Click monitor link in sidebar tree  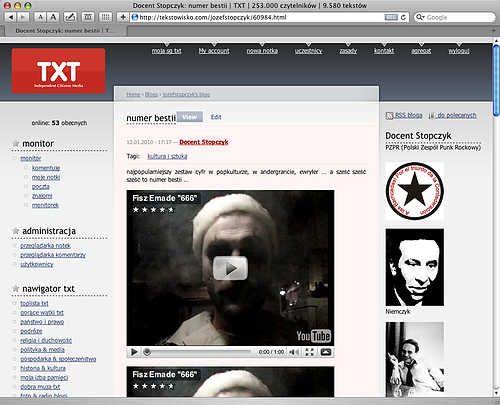[31, 158]
